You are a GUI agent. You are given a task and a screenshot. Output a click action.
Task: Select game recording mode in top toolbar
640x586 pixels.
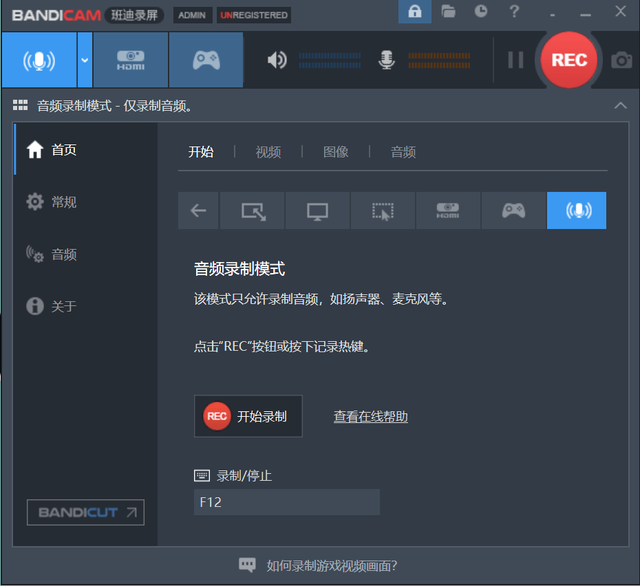[206, 60]
